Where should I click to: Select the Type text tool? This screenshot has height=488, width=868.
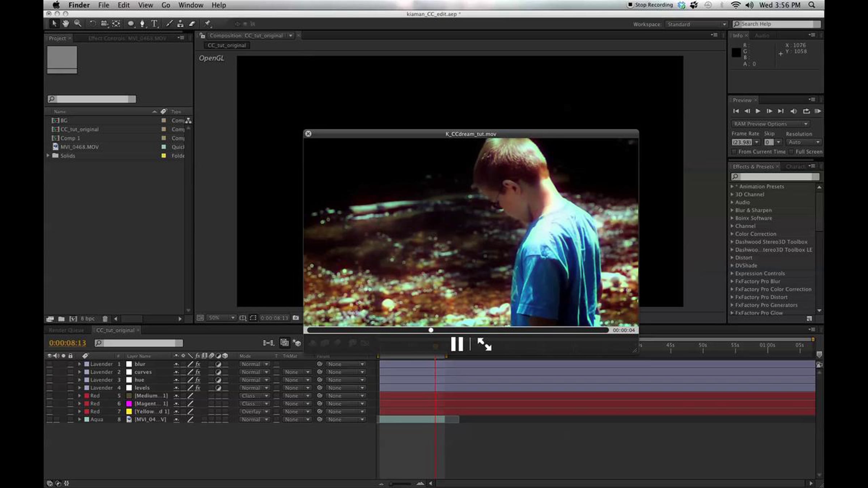(154, 24)
